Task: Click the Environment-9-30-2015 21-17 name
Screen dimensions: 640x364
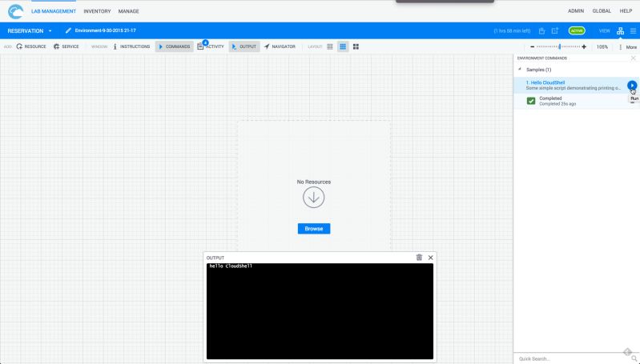Action: click(x=105, y=30)
